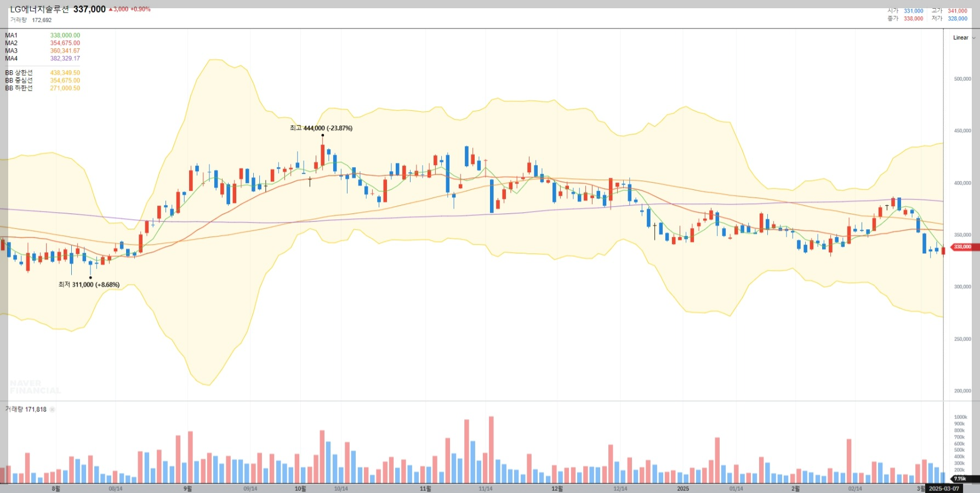This screenshot has width=980, height=493.
Task: Click the 400,000 price axis label
Action: [962, 183]
